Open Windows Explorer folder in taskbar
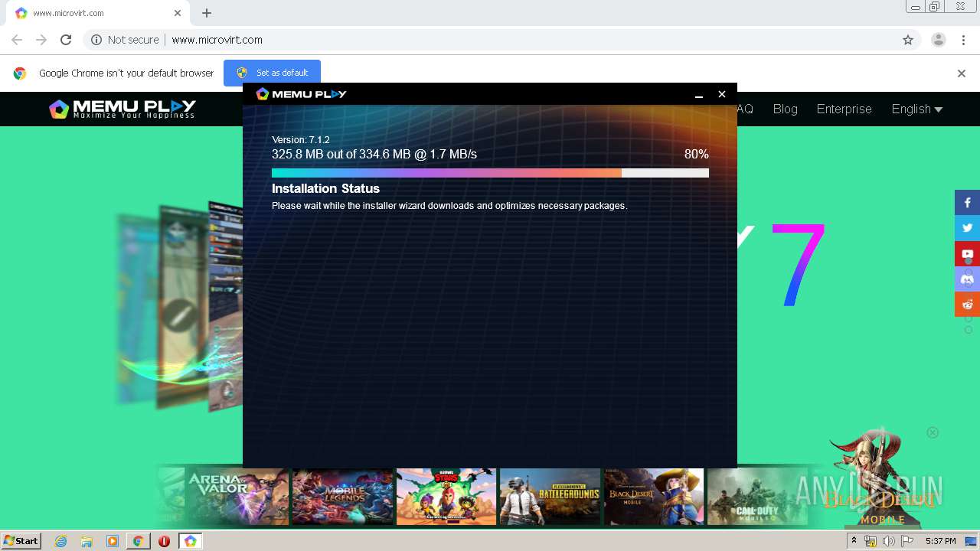 click(87, 541)
